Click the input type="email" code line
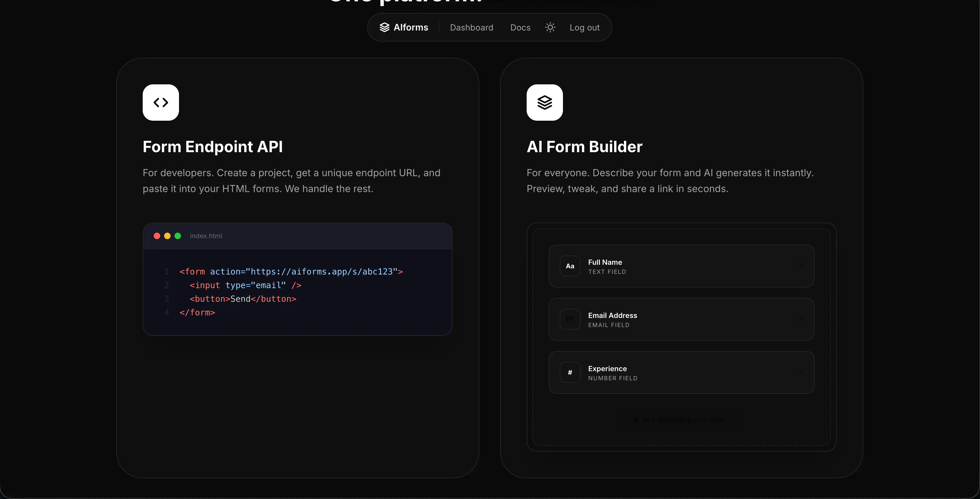 tap(245, 285)
